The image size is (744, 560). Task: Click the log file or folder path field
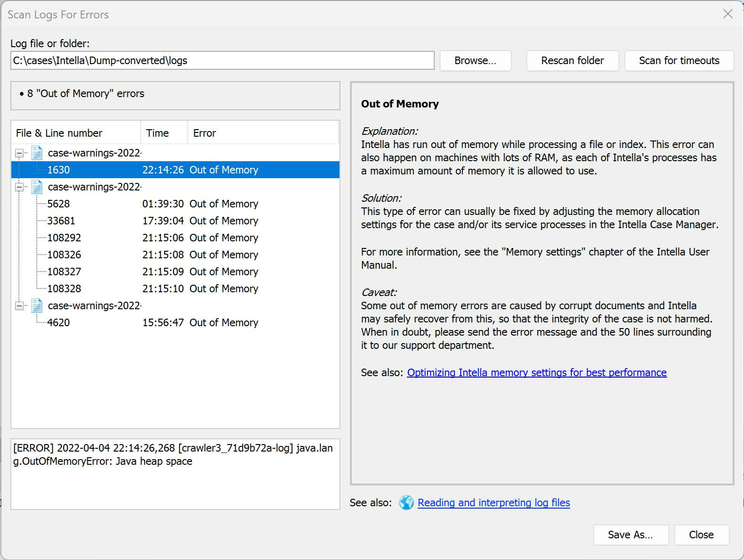[x=223, y=60]
